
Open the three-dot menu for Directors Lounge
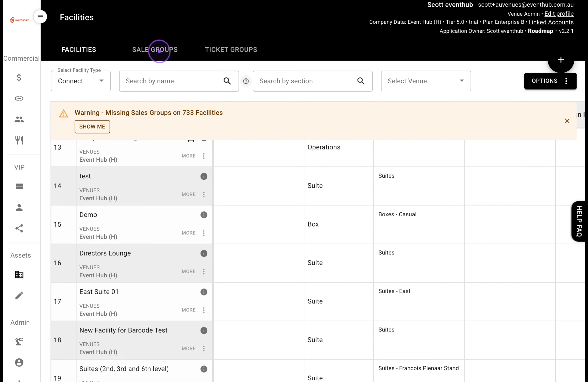pyautogui.click(x=204, y=271)
